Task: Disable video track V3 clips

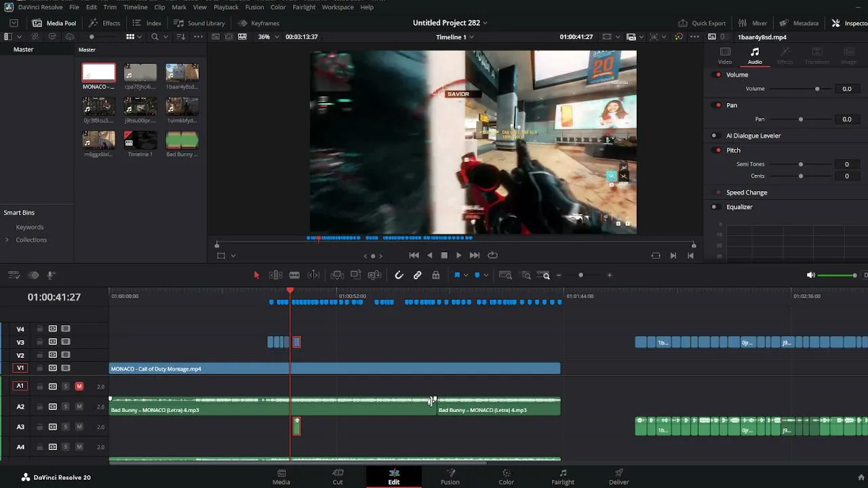Action: [x=66, y=342]
